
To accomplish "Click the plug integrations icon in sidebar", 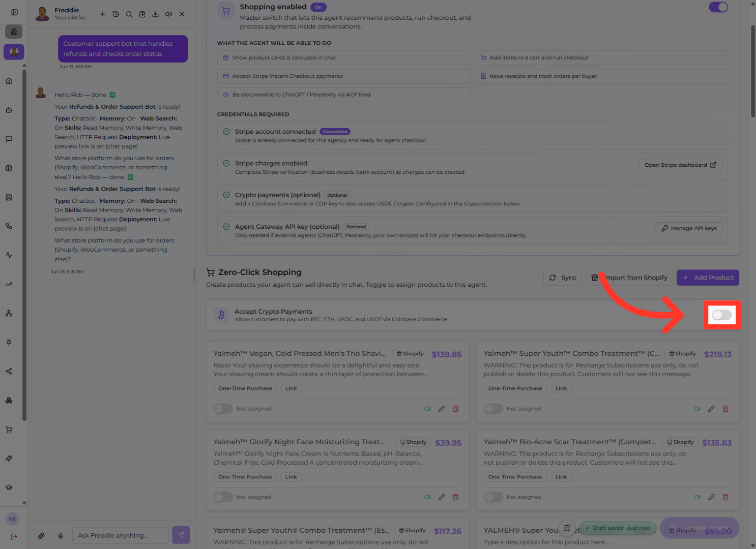I will [9, 342].
